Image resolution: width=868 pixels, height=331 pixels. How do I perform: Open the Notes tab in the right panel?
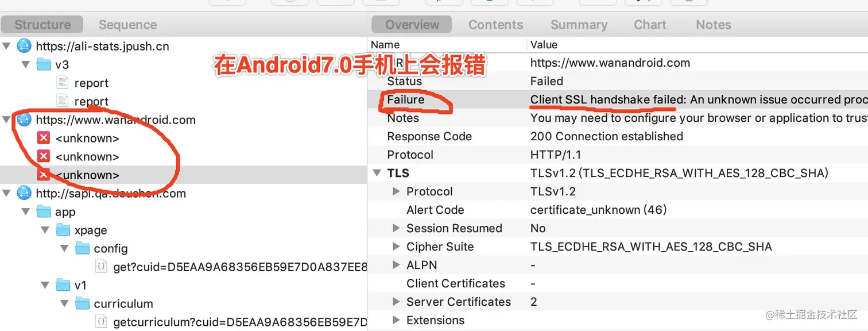(x=712, y=24)
